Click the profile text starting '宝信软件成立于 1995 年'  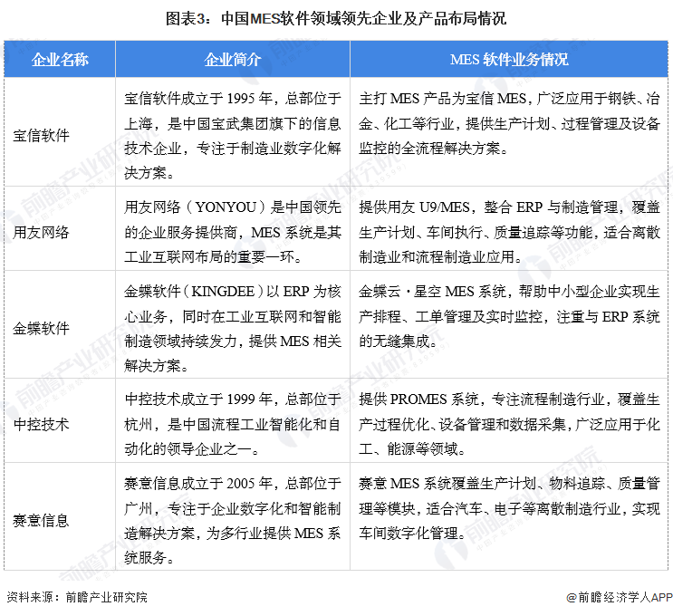(x=233, y=136)
